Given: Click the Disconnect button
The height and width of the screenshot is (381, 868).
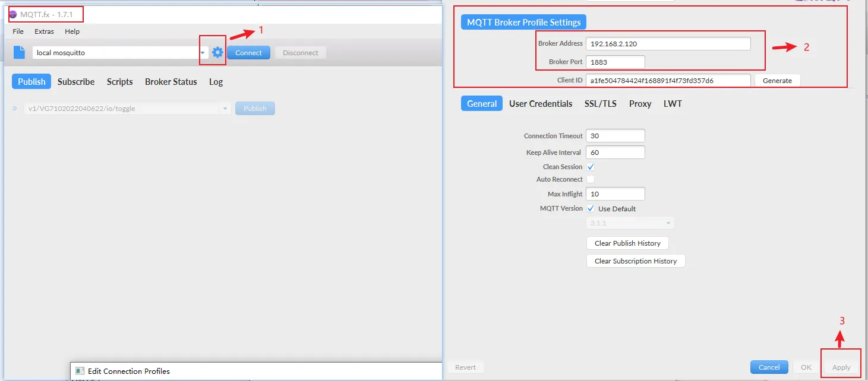Looking at the screenshot, I should pyautogui.click(x=301, y=53).
